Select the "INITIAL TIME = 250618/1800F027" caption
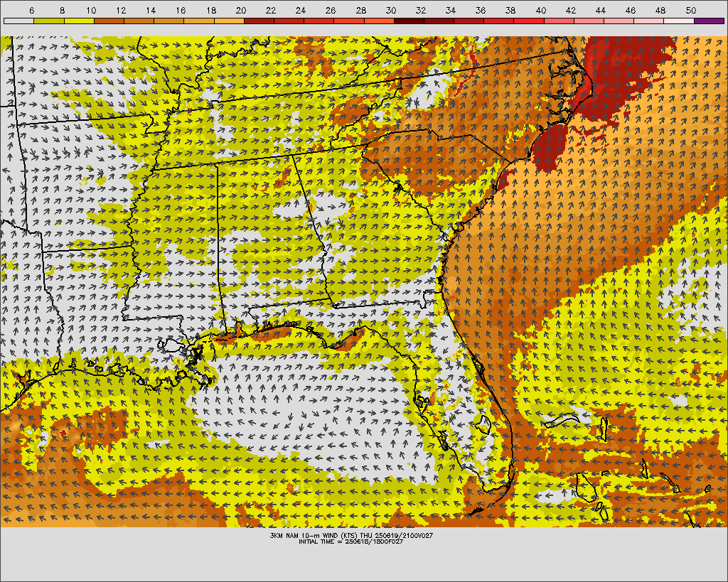 pos(351,541)
